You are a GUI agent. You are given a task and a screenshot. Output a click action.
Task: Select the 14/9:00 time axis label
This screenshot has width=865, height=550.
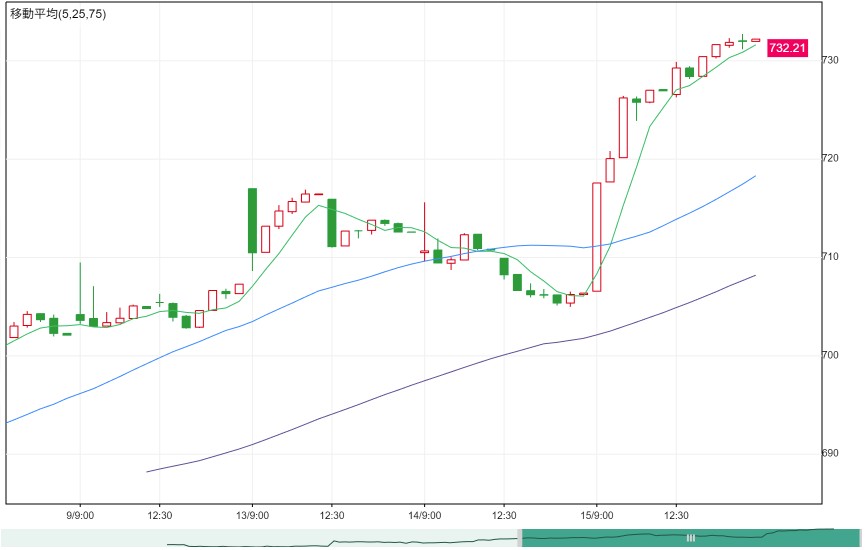pos(425,515)
